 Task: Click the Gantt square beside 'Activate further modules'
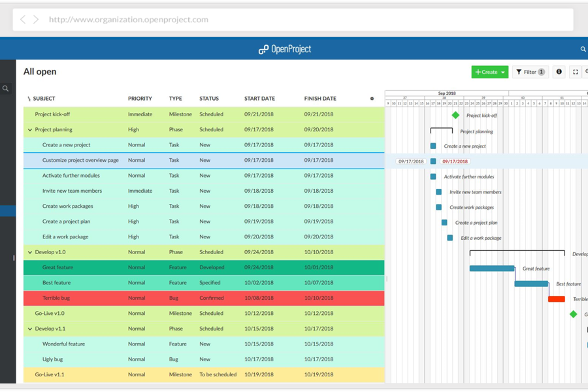pos(433,176)
